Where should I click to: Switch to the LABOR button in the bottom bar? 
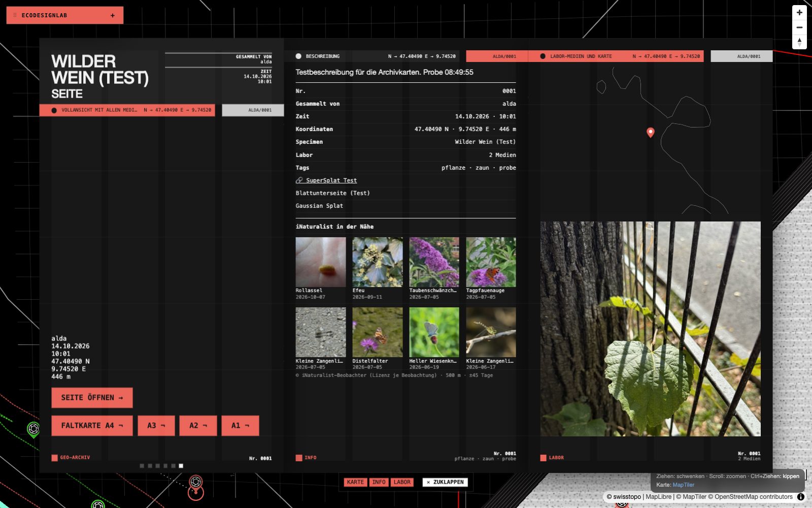click(x=402, y=482)
